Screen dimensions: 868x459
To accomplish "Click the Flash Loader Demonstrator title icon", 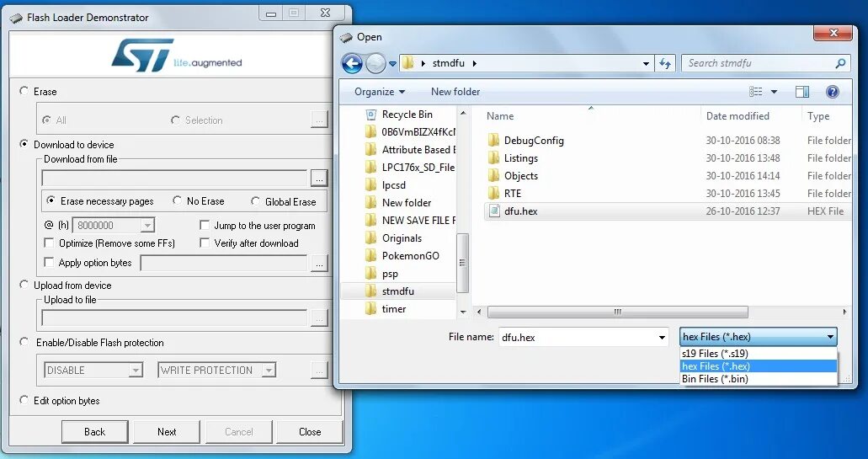I will click(16, 18).
